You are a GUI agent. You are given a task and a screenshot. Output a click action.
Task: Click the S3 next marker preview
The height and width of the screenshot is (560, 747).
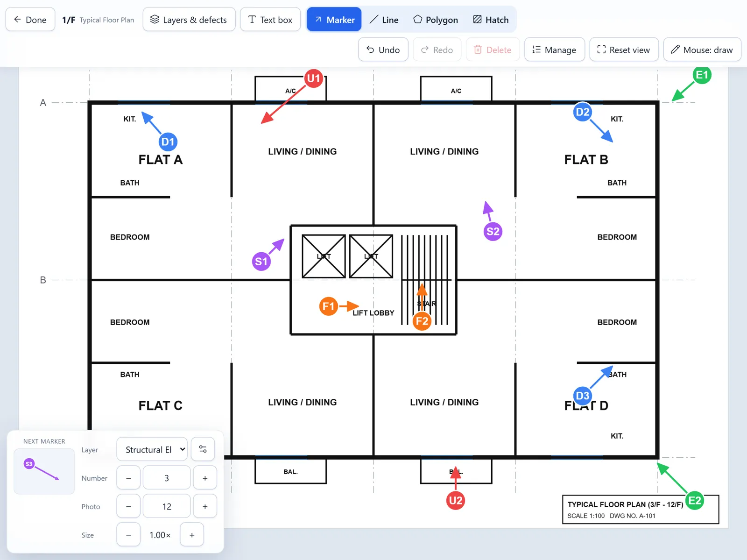44,471
